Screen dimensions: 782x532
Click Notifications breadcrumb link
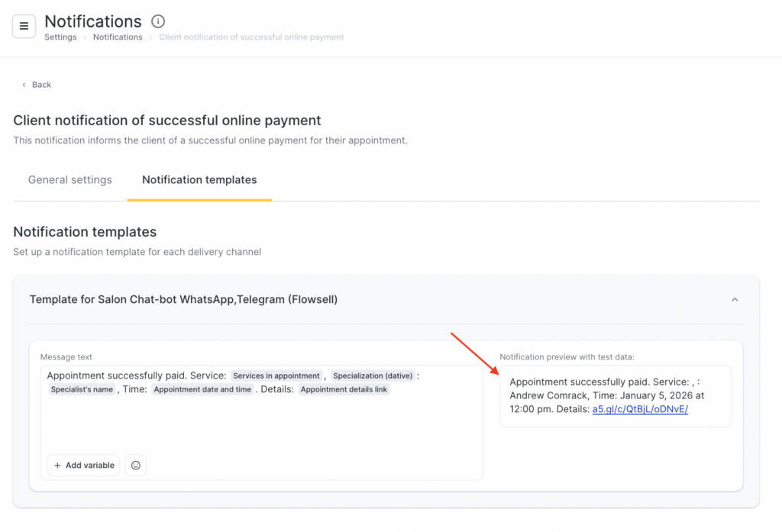[x=118, y=37]
